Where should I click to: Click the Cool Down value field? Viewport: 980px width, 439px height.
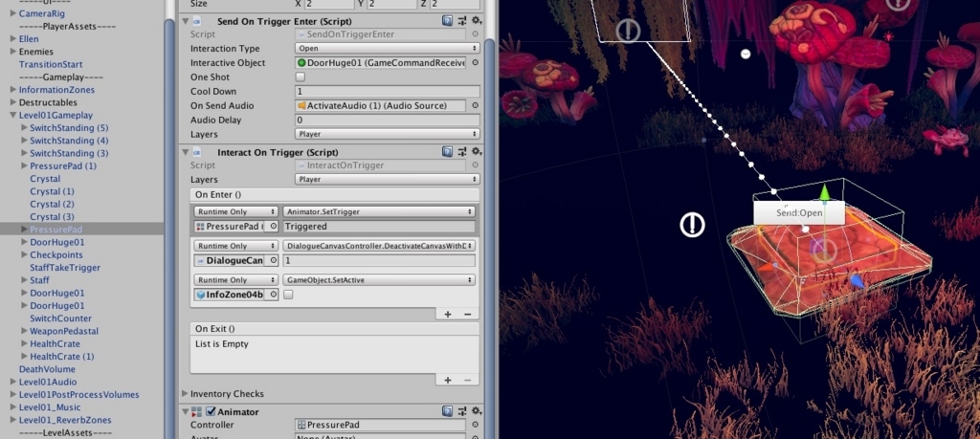(x=387, y=91)
